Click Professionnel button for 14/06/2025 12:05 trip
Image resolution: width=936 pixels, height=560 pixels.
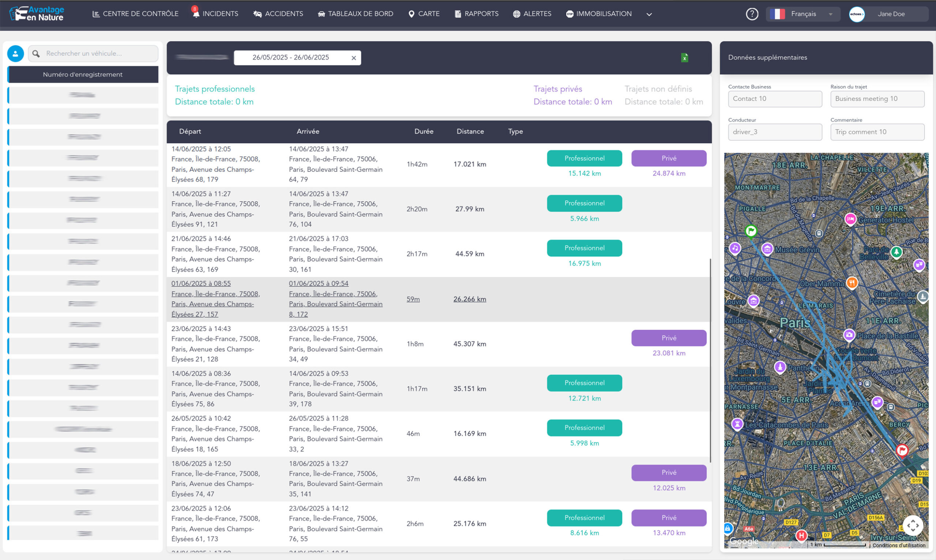[x=584, y=158]
